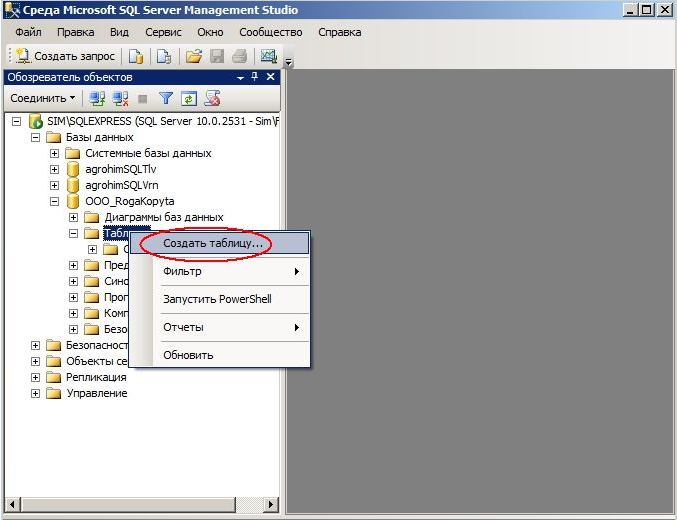677x520 pixels.
Task: Select Системные базы данных tree item
Action: point(148,153)
